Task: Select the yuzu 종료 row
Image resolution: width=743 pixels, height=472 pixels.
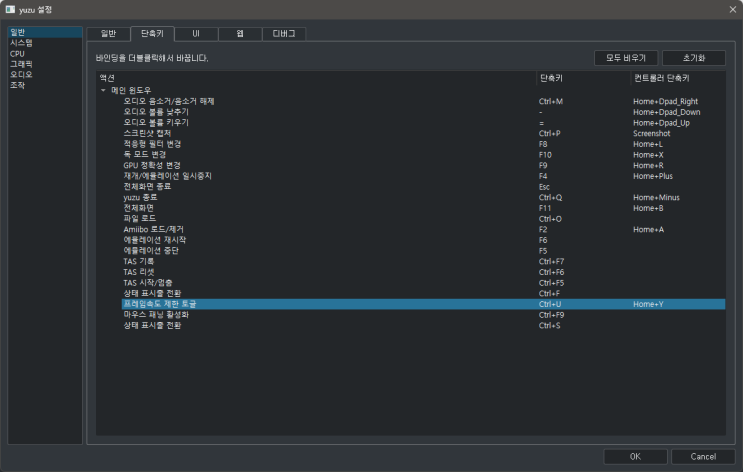Action: 423,198
